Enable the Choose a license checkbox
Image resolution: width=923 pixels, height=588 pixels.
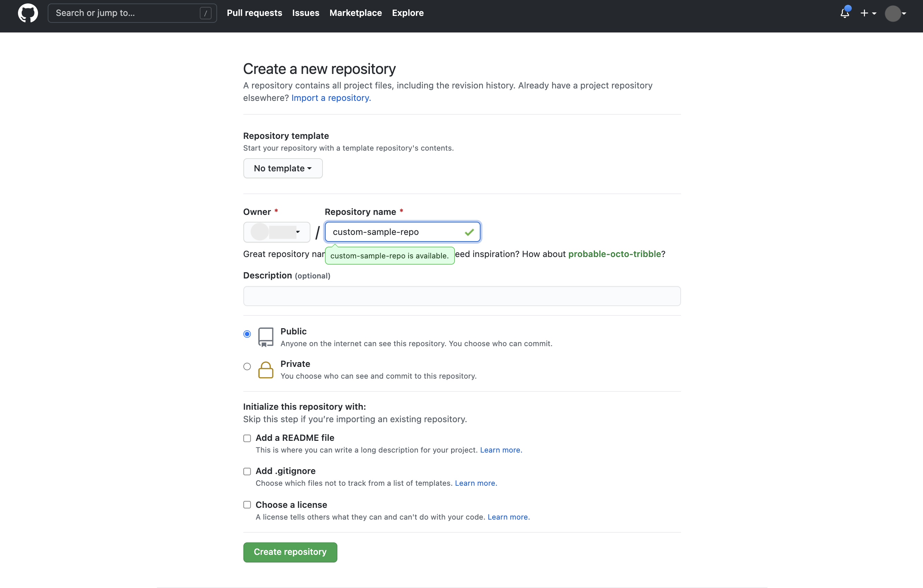247,505
